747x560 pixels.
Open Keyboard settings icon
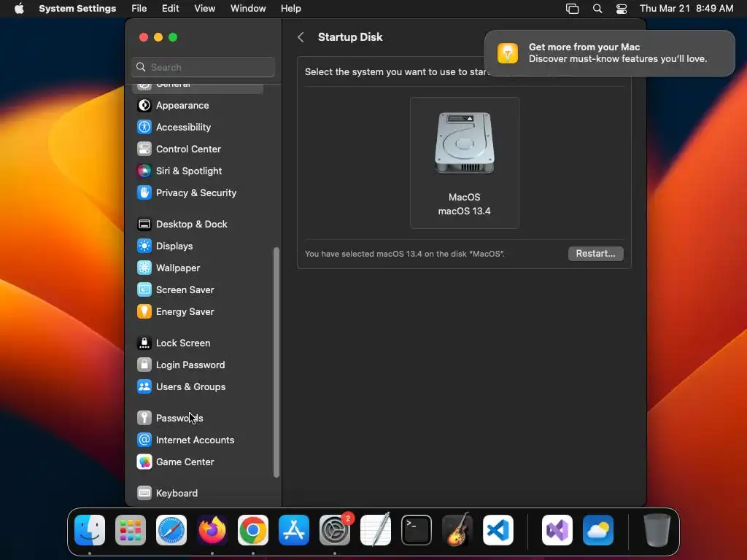pyautogui.click(x=144, y=494)
